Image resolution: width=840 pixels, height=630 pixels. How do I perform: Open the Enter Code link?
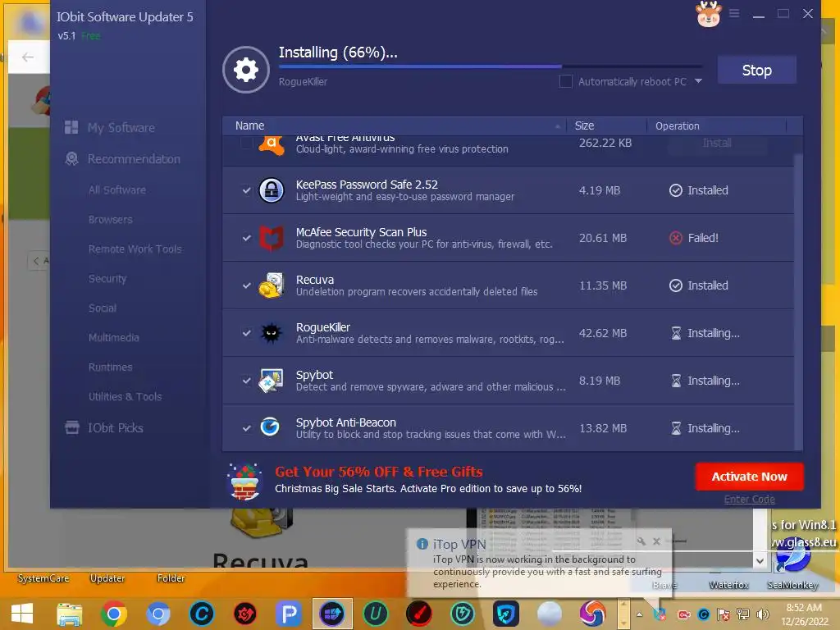[x=750, y=499]
